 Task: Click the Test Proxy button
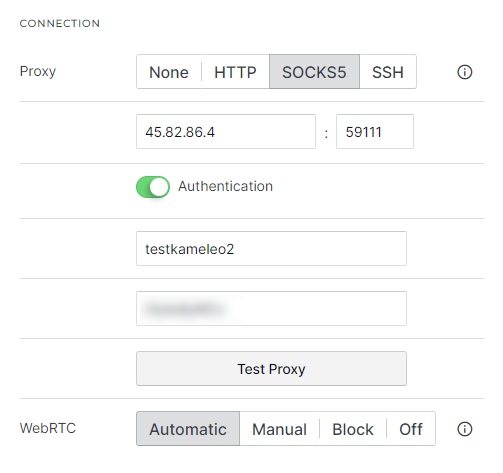coord(271,369)
